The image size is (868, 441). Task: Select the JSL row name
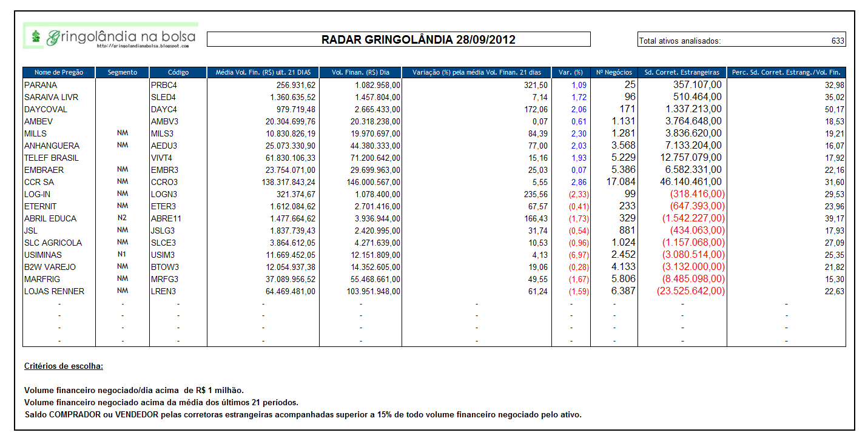click(x=31, y=231)
